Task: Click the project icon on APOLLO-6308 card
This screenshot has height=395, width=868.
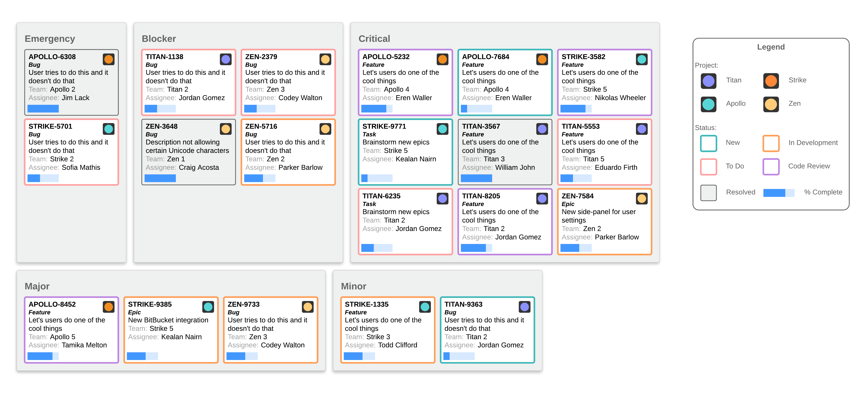Action: point(109,59)
